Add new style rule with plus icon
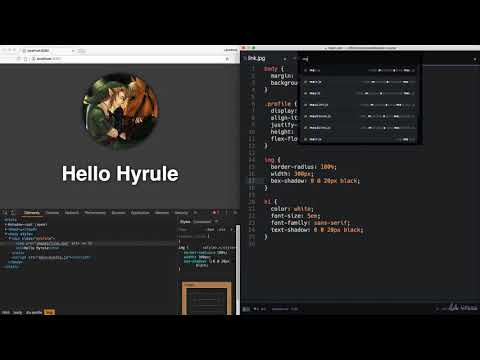Image resolution: width=480 pixels, height=360 pixels. coord(232,230)
